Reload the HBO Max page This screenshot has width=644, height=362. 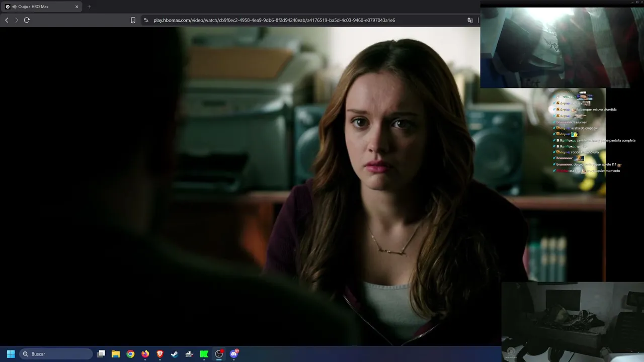[27, 20]
